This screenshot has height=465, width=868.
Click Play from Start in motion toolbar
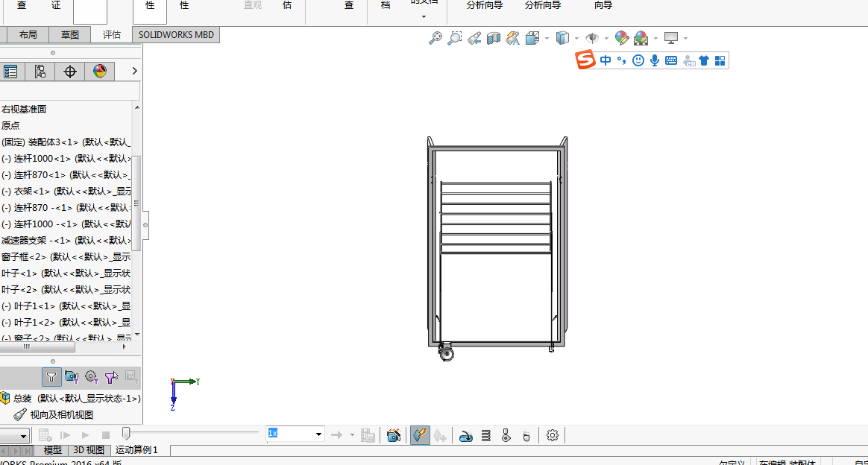tap(65, 435)
